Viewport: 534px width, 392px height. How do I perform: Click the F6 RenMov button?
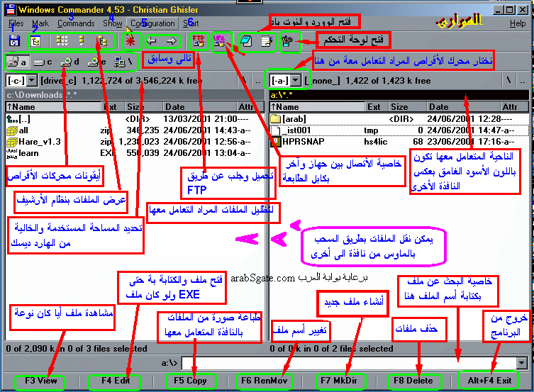(265, 381)
